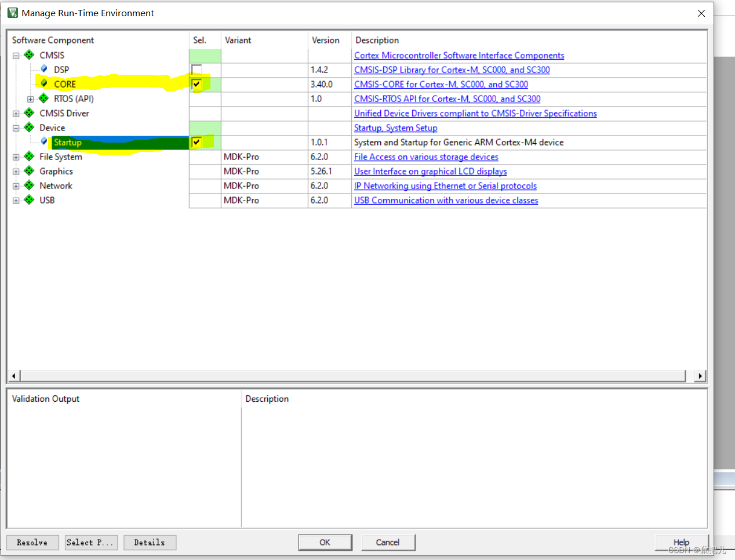Open File Access on storage devices link
This screenshot has height=560, width=735.
point(426,157)
